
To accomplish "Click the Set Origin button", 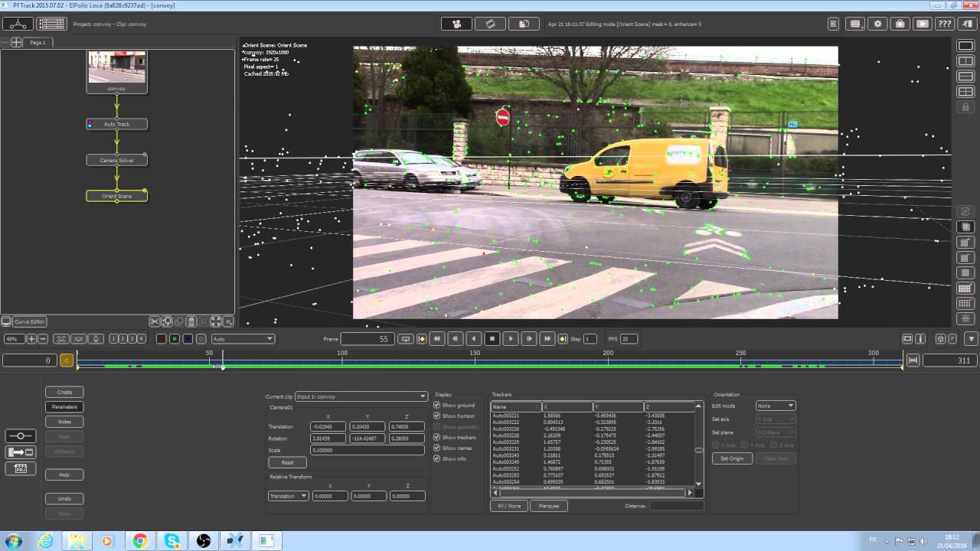I will pos(732,458).
